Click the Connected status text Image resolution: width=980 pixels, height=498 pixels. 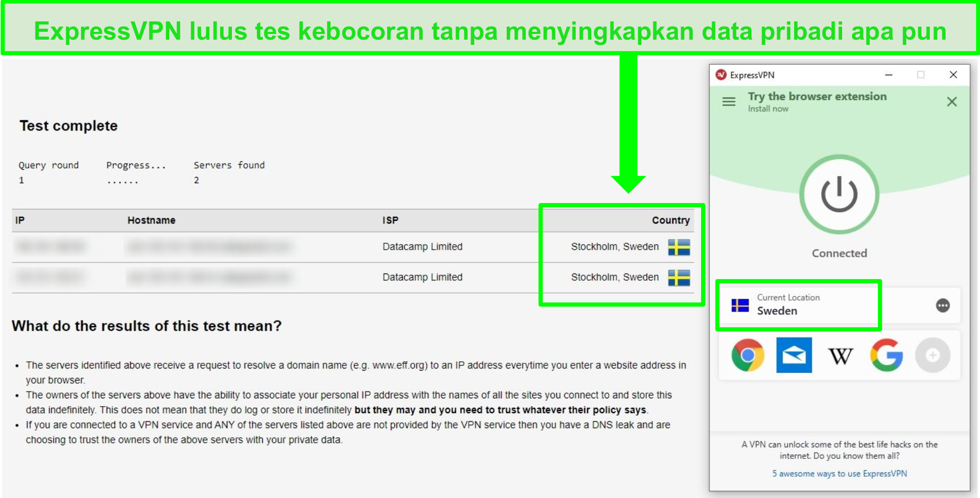pos(839,253)
